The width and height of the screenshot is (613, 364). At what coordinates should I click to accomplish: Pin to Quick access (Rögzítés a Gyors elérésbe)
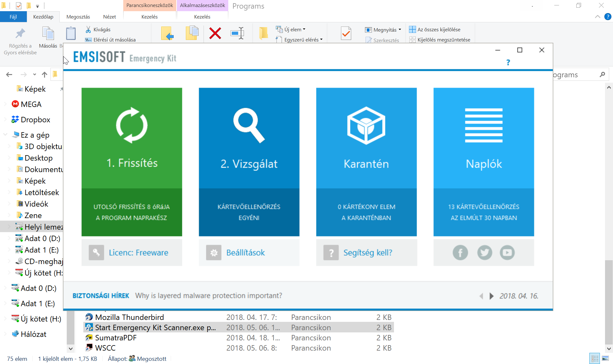[x=20, y=42]
